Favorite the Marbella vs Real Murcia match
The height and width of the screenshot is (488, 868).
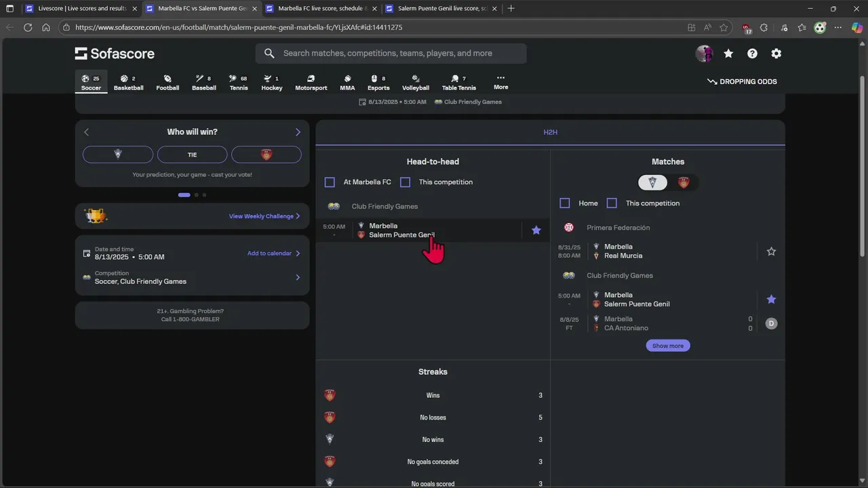click(771, 251)
